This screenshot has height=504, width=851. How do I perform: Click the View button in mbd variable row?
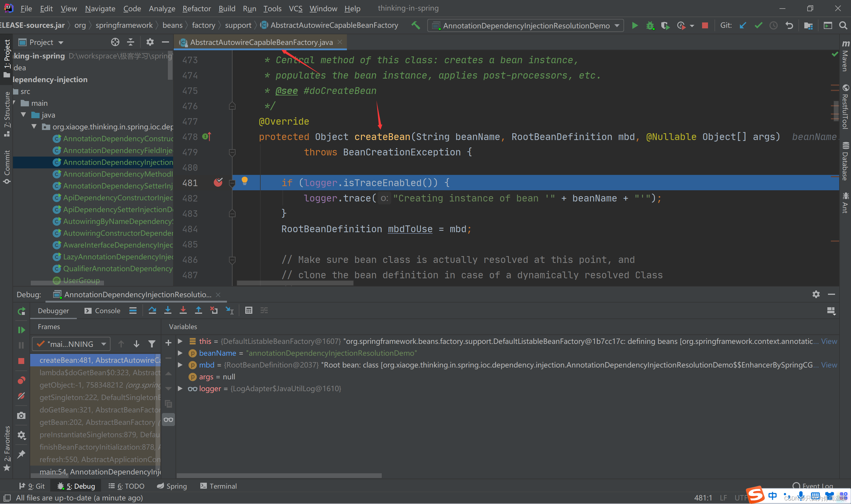830,364
